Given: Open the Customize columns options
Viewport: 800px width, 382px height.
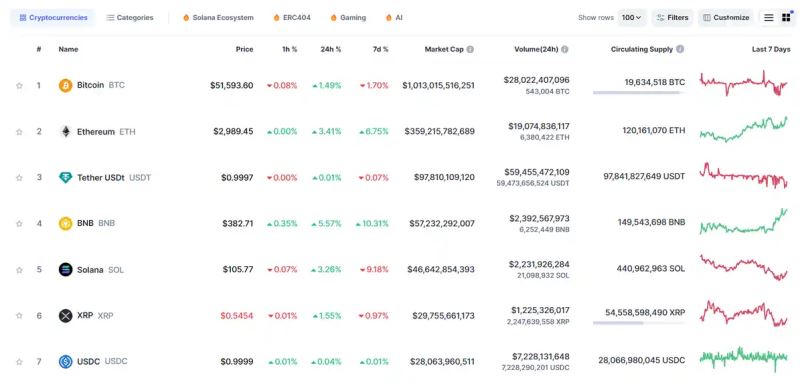Looking at the screenshot, I should tap(726, 18).
